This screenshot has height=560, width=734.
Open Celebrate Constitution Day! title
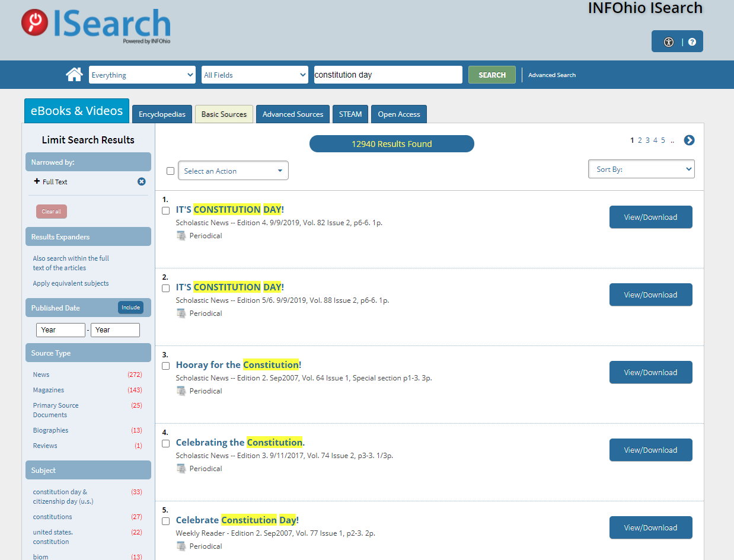tap(238, 520)
